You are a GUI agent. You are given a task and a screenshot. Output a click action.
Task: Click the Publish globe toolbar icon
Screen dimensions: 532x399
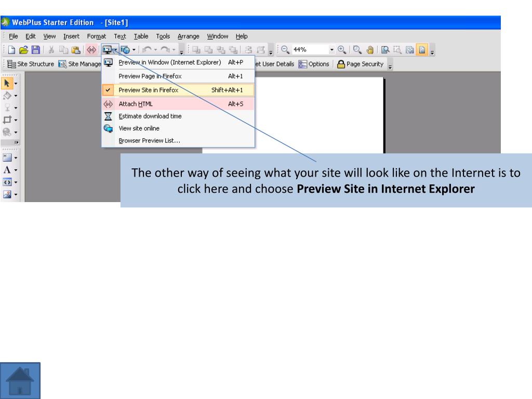click(125, 50)
